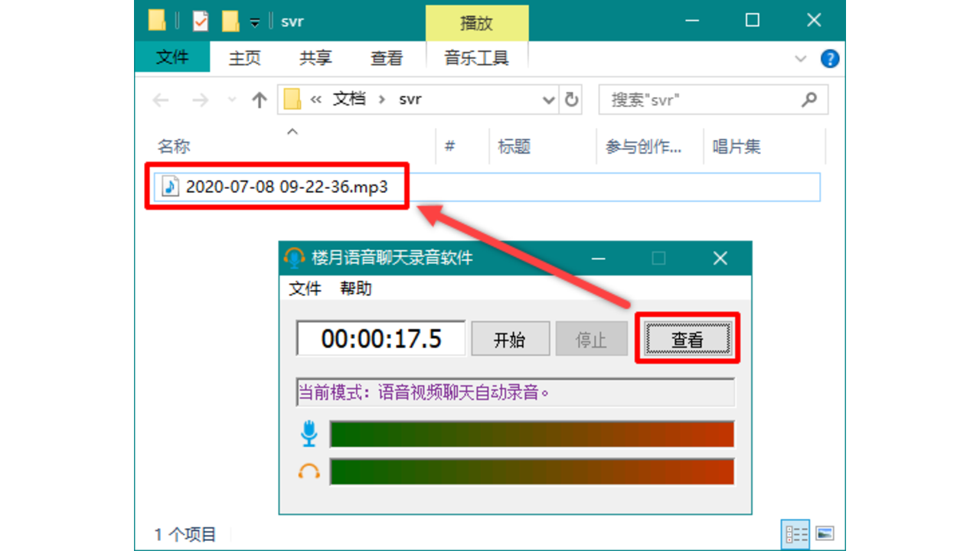Click the microphone level indicator icon
The width and height of the screenshot is (980, 551).
(309, 433)
